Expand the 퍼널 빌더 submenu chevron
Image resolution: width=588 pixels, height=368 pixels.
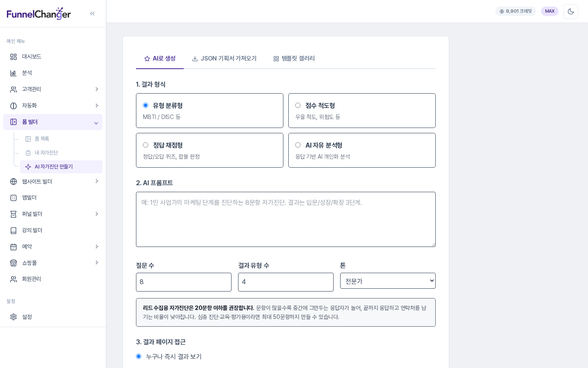tap(97, 214)
